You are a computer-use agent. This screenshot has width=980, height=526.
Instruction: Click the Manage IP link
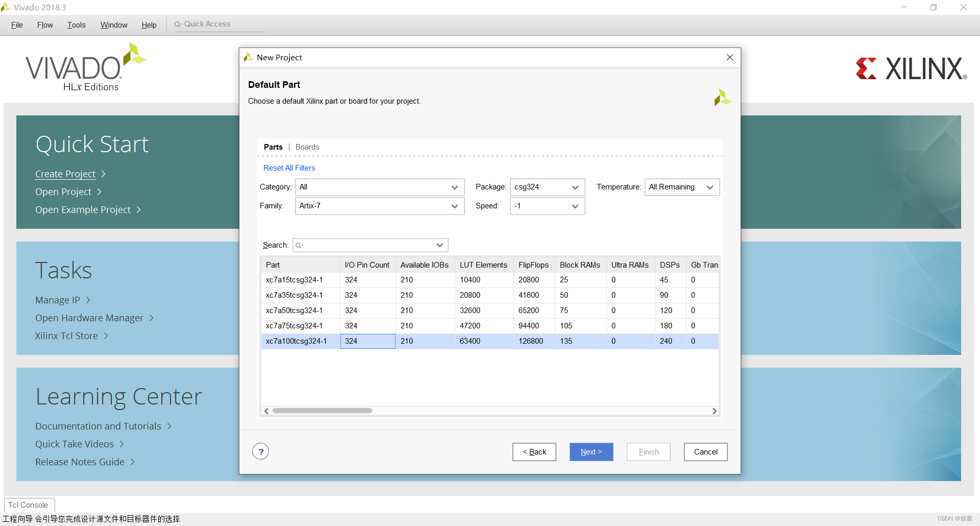(x=58, y=300)
